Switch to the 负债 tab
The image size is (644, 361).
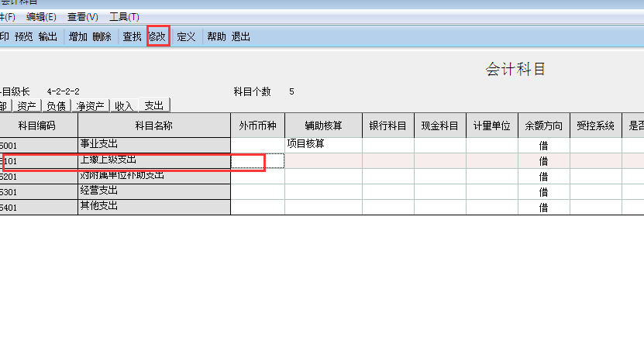point(56,106)
